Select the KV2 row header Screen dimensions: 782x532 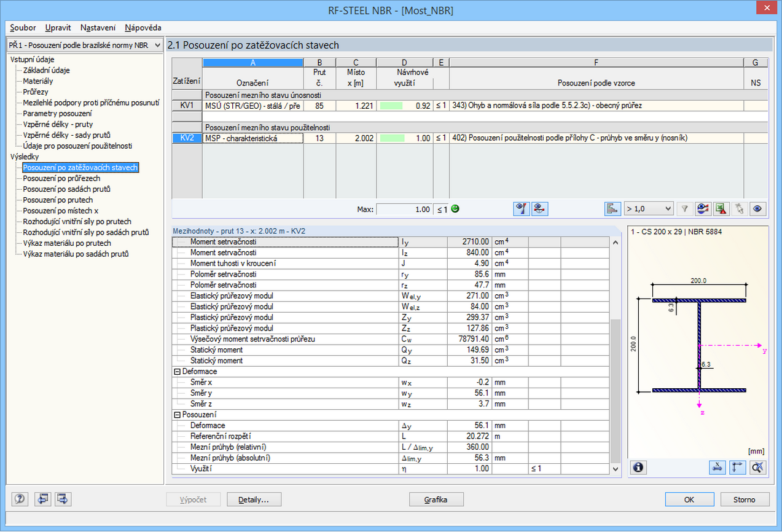point(187,138)
